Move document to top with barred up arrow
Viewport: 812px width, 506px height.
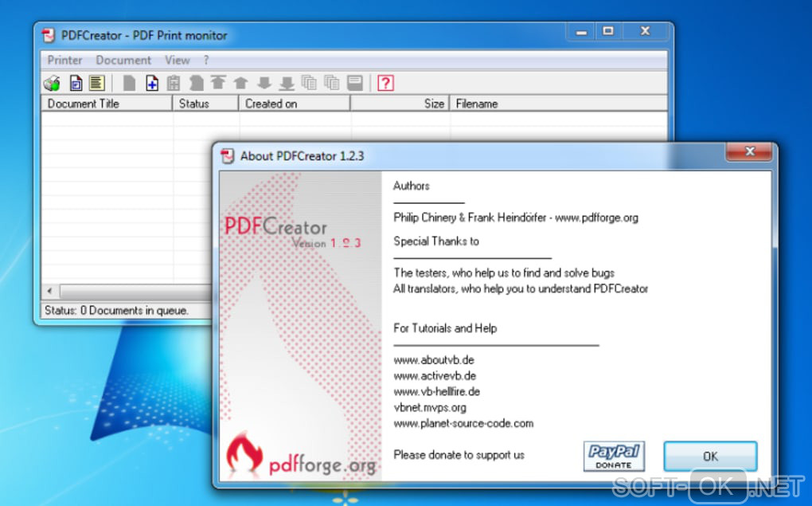pyautogui.click(x=218, y=83)
